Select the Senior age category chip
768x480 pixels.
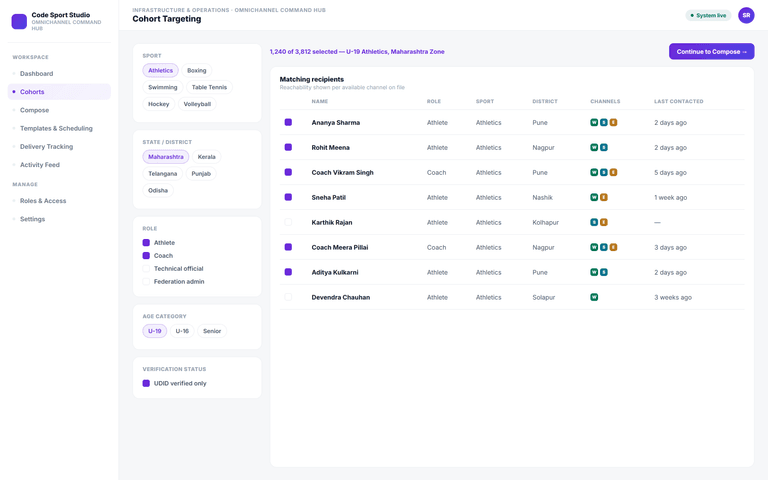pos(212,331)
